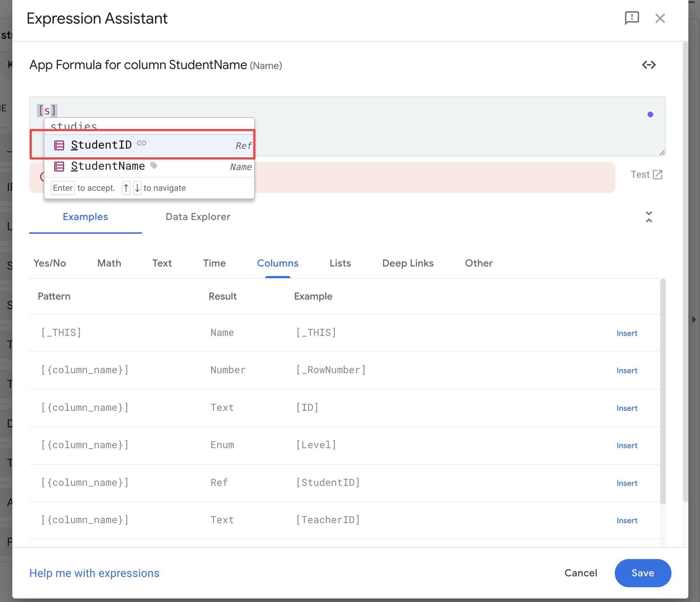Click the StudentID table column icon

[x=59, y=145]
